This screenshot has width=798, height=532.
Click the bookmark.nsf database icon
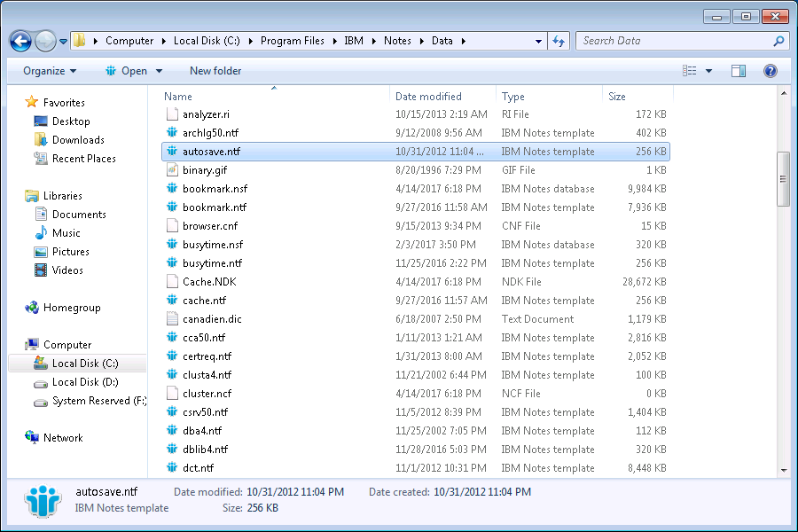(173, 189)
